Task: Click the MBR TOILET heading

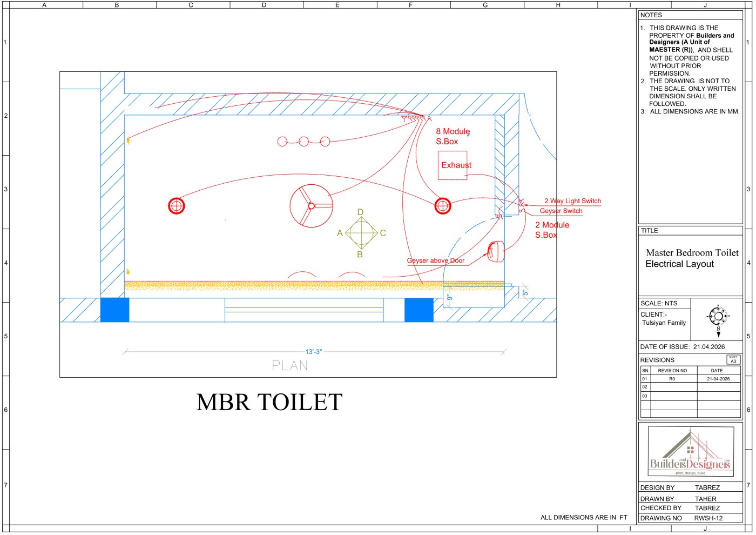Action: pos(269,402)
